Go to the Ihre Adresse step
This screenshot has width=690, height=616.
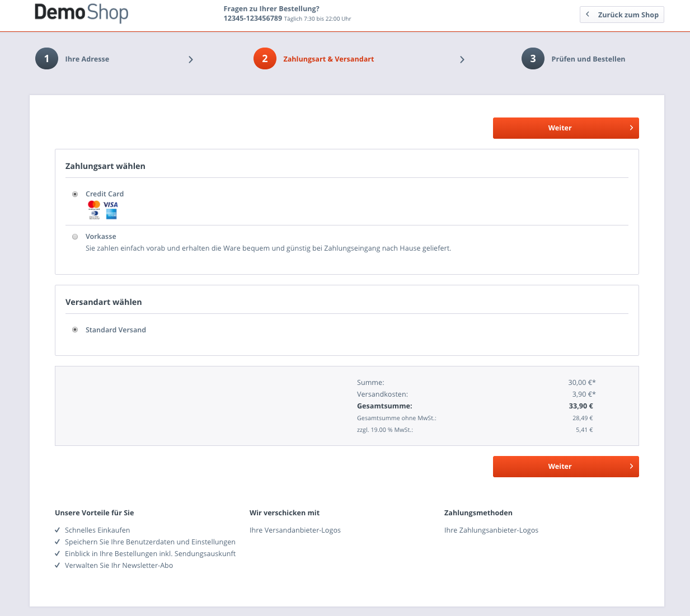click(87, 59)
